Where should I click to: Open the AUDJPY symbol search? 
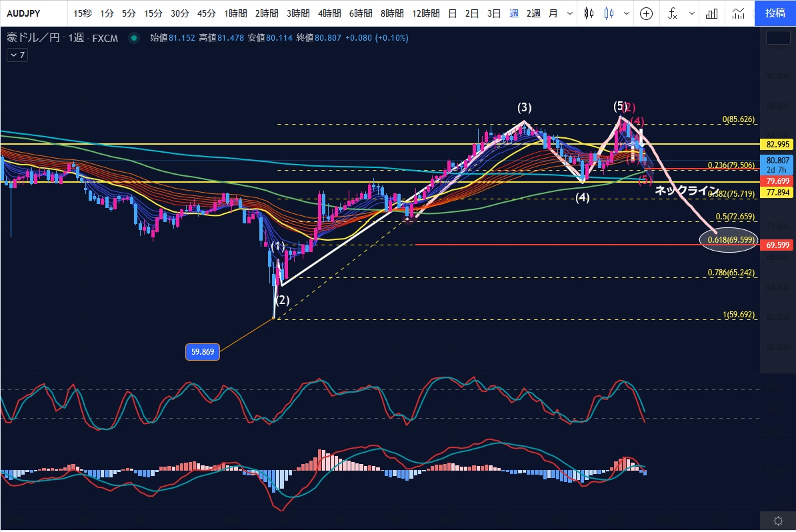coord(23,14)
